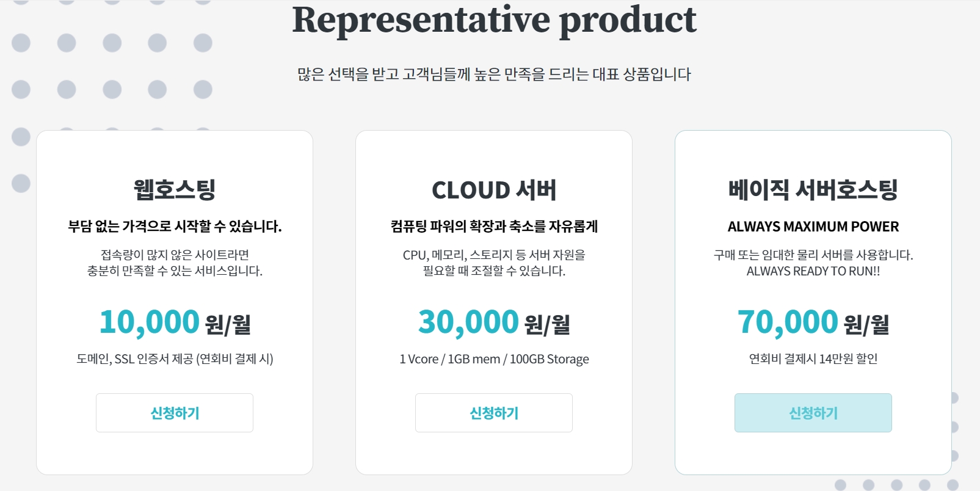Select the CLOUD 서버 card title
The width and height of the screenshot is (980, 491).
pyautogui.click(x=494, y=190)
